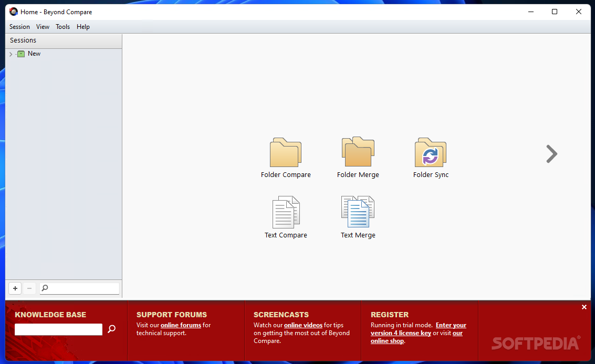Image resolution: width=595 pixels, height=364 pixels.
Task: Click Enter your version 4 license key link
Action: click(x=419, y=329)
